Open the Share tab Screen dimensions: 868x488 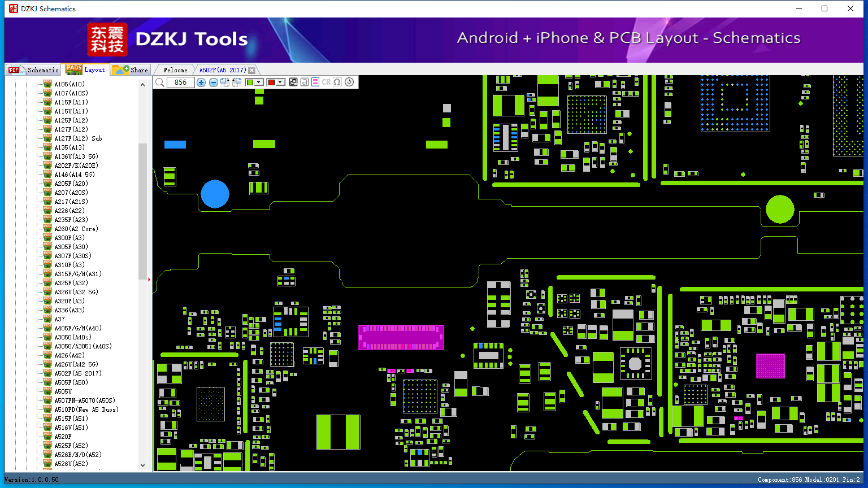(x=131, y=70)
